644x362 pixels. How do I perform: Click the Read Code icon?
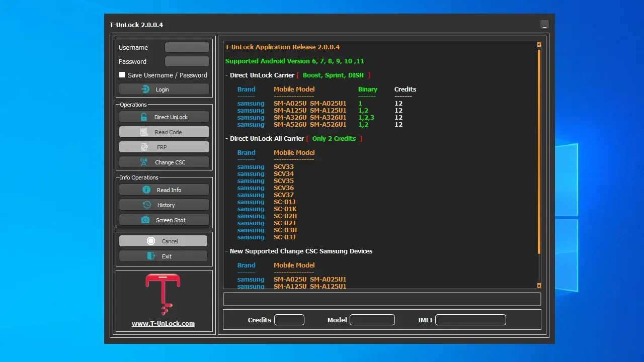(x=144, y=132)
